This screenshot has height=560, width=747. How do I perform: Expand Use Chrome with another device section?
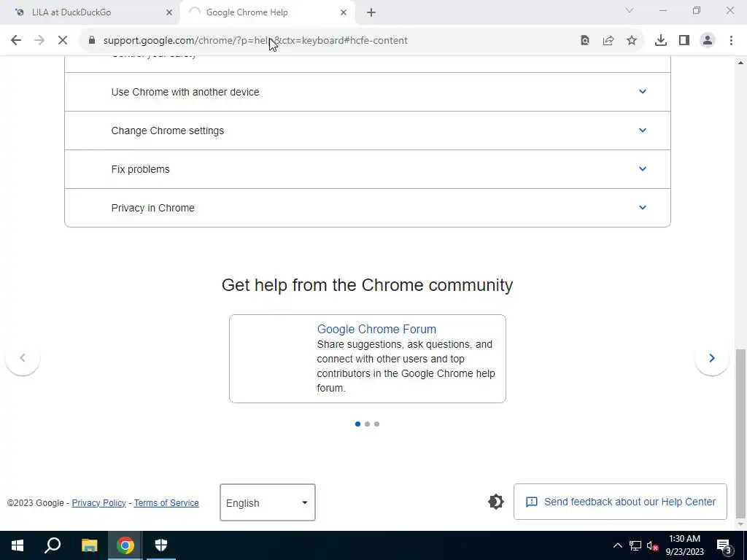368,92
